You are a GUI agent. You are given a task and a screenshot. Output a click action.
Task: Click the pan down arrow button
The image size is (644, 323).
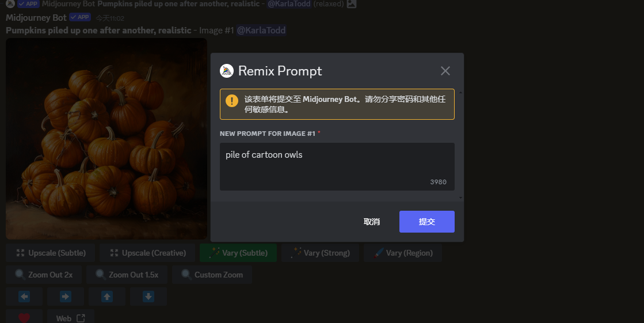click(x=148, y=297)
